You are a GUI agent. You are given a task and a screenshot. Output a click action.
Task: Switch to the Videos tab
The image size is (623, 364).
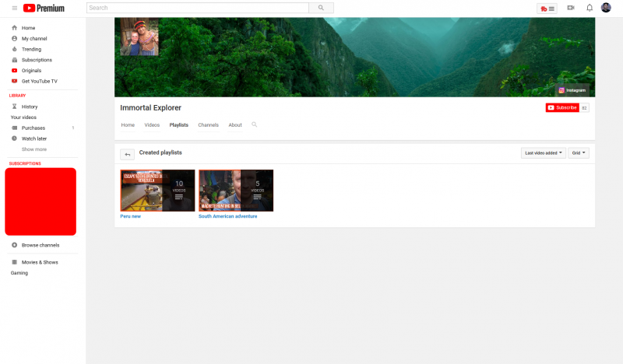152,124
